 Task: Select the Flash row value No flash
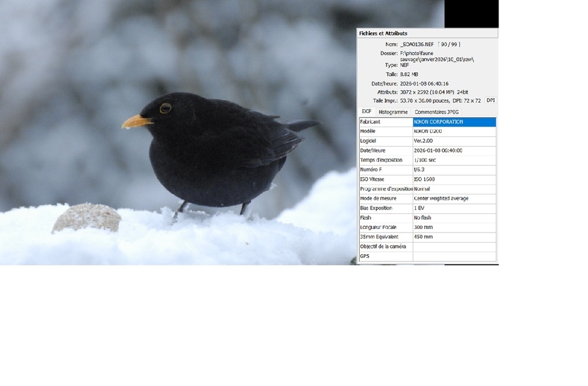tap(454, 218)
